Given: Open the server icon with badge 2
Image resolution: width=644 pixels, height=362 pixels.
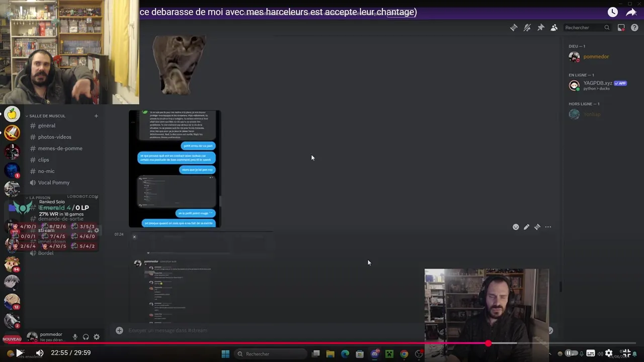Looking at the screenshot, I should [x=12, y=320].
